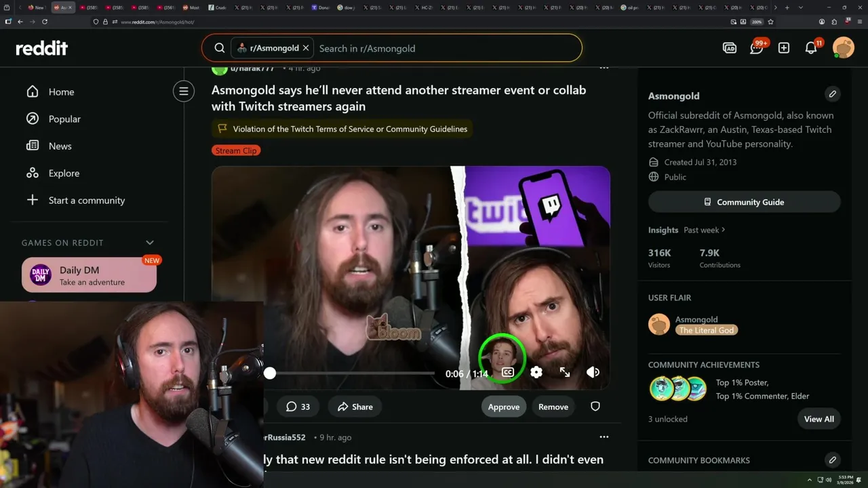This screenshot has height=488, width=868.
Task: Edit Community Bookmarks pencil icon
Action: coord(833,460)
